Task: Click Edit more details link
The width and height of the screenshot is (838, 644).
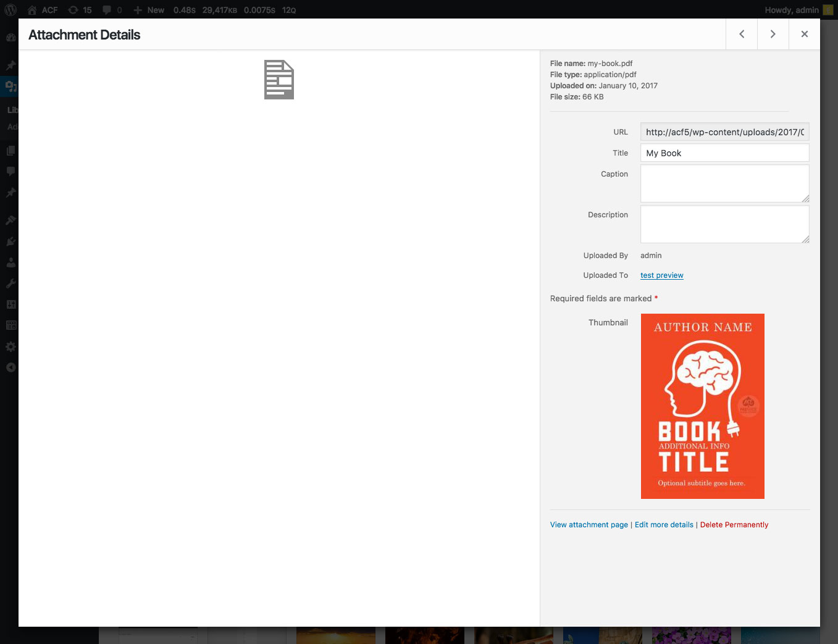Action: (664, 525)
